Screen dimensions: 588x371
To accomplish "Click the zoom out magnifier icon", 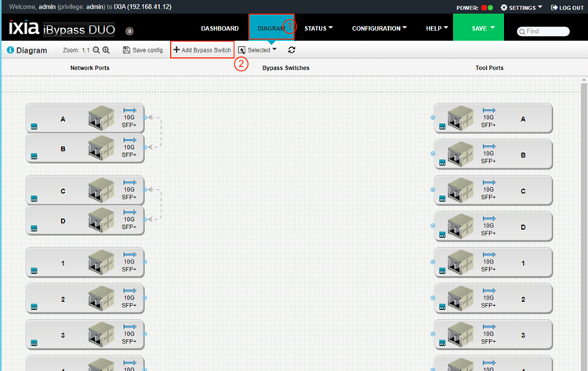I will coord(96,50).
